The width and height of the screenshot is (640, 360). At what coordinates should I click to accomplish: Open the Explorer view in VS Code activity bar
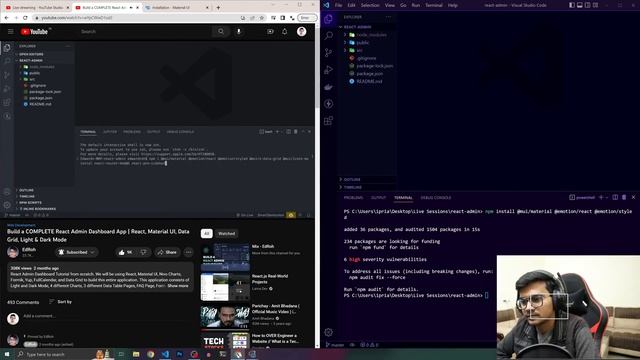[328, 19]
